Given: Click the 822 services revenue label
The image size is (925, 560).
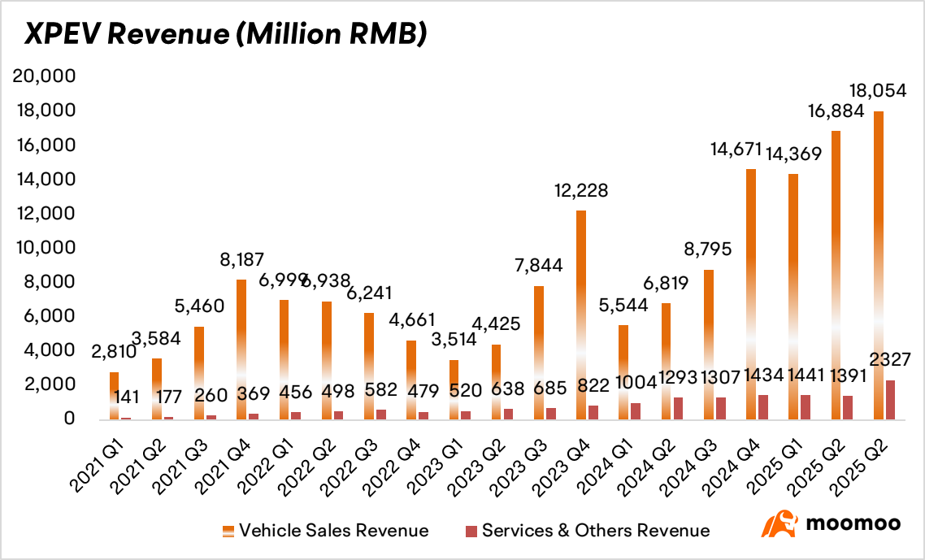Looking at the screenshot, I should point(593,386).
